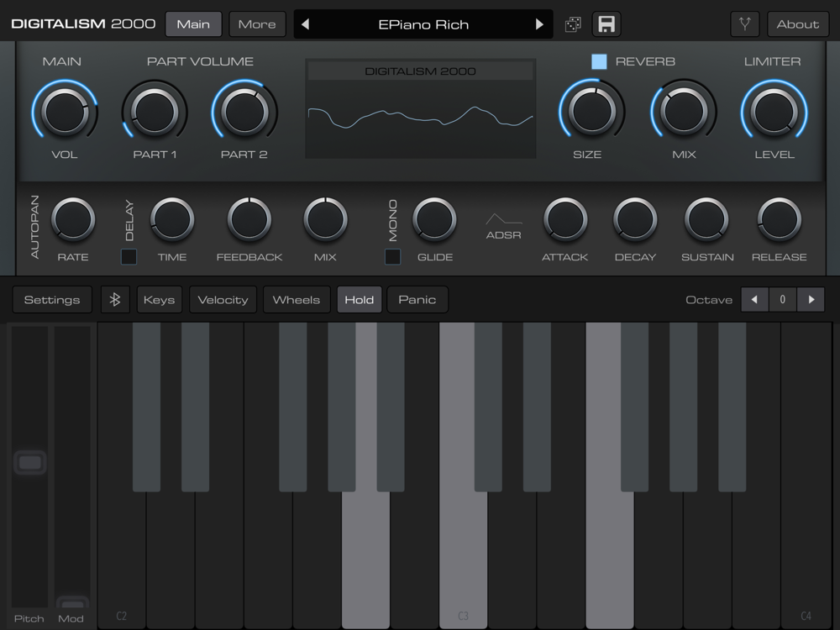
Task: Go to the next preset arrow
Action: [x=539, y=24]
